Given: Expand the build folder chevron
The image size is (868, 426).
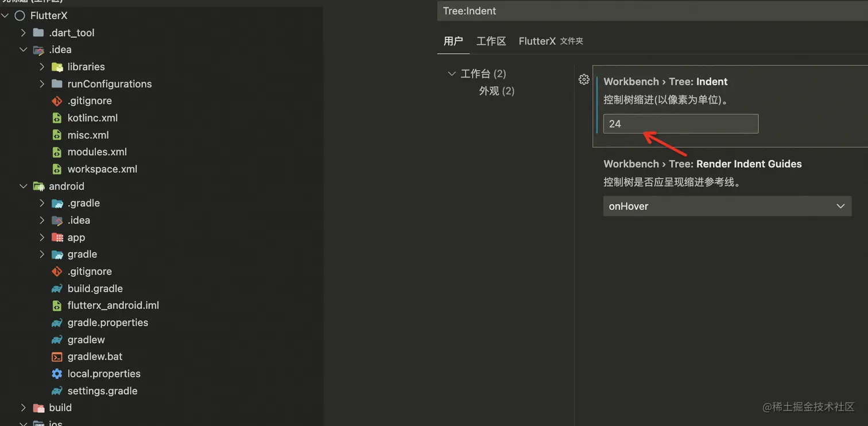Looking at the screenshot, I should (24, 408).
